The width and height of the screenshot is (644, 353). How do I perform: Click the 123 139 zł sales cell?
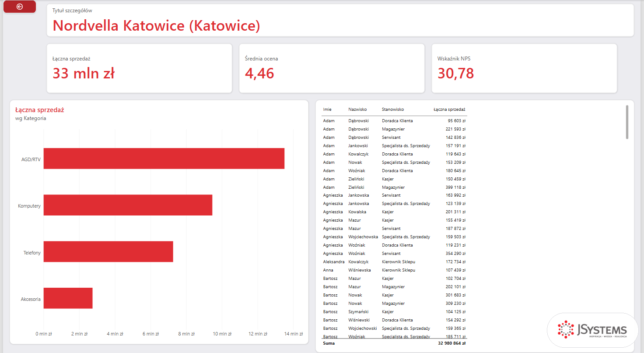coord(455,204)
